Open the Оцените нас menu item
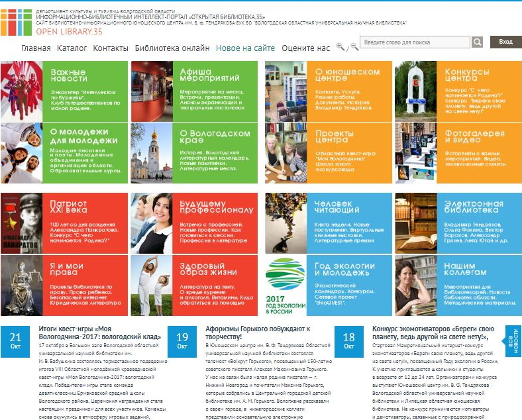Image resolution: width=522 pixels, height=420 pixels. point(305,48)
